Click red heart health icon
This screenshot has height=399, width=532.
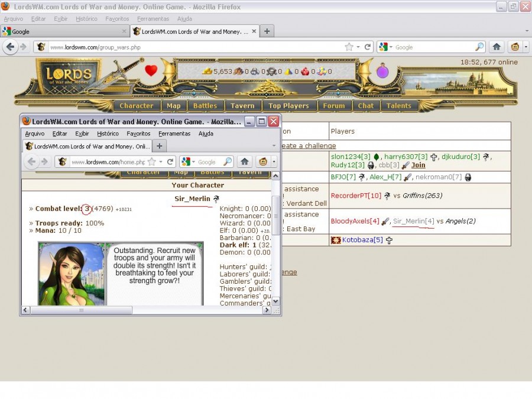pos(151,70)
